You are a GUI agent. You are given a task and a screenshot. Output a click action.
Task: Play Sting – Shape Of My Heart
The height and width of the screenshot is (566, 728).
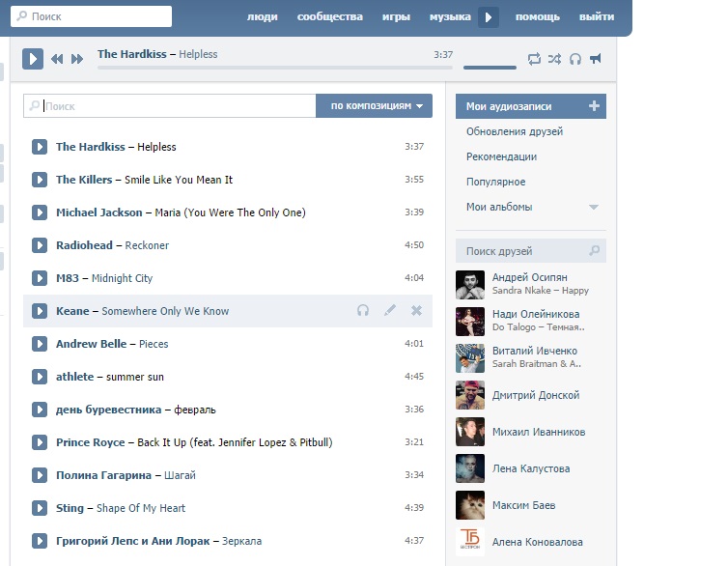tap(40, 508)
